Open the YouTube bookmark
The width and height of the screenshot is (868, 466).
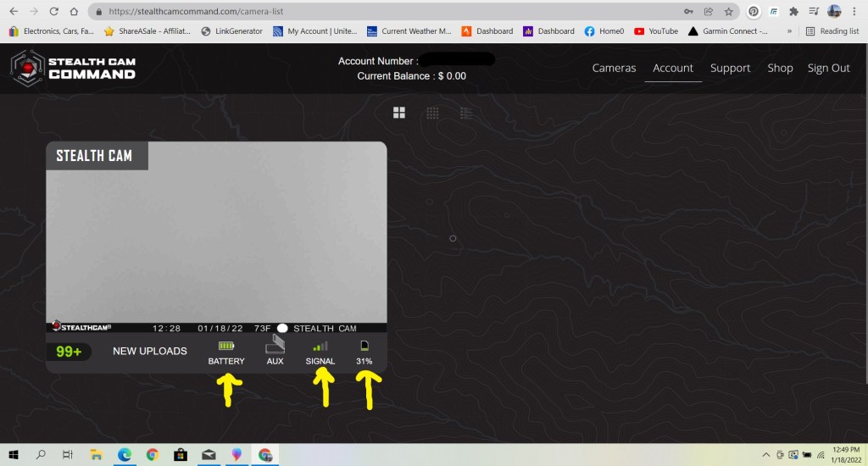click(x=656, y=31)
